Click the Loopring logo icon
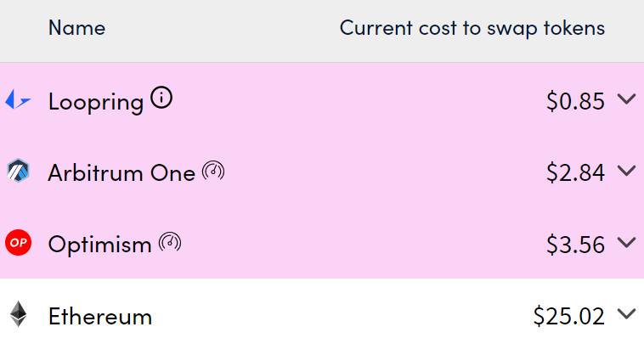Screen dimensions: 644x338 click(18, 99)
